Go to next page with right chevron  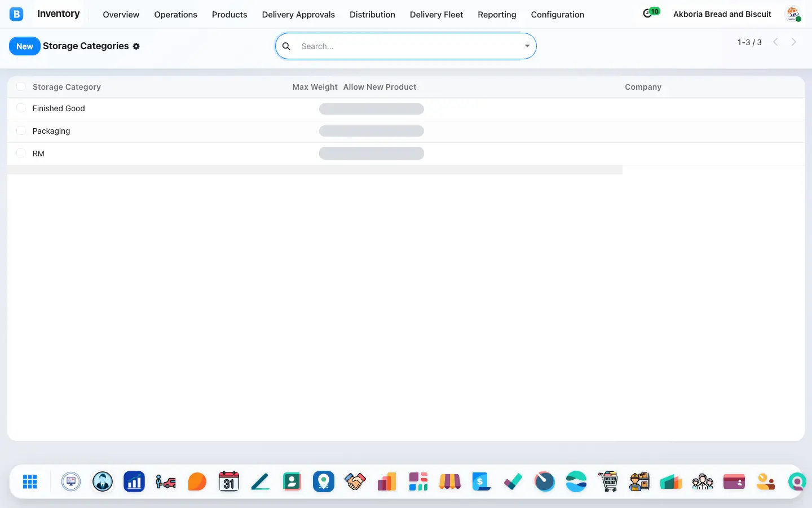coord(794,42)
